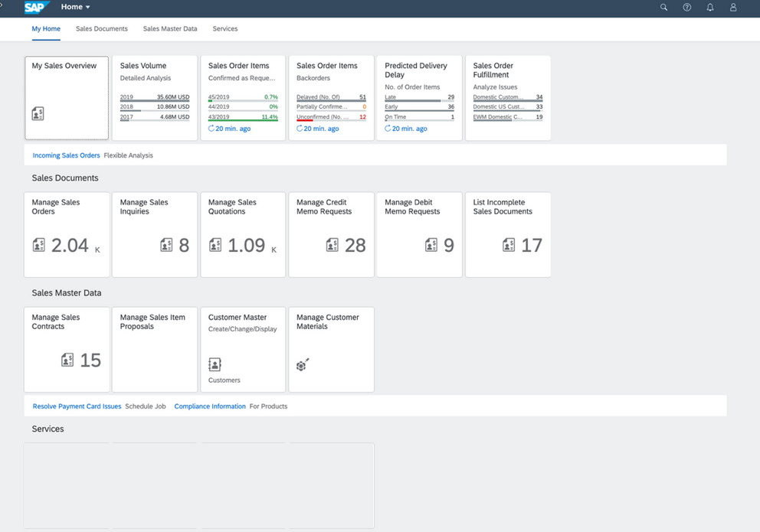Click the My Sales Overview tile icon

(x=38, y=114)
